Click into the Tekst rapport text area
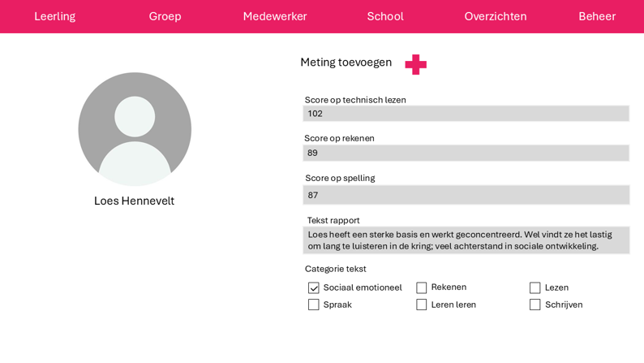Screen dimensions: 644x363 466,240
